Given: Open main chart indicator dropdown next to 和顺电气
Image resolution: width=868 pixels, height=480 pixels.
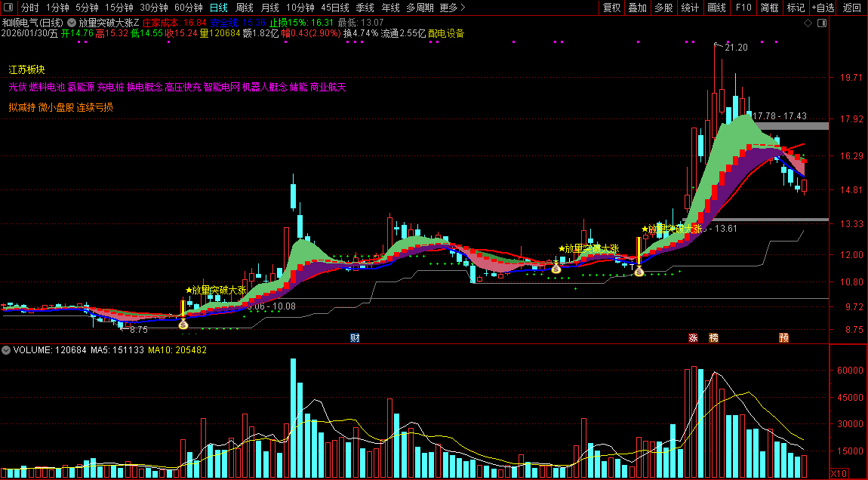Looking at the screenshot, I should tap(71, 23).
